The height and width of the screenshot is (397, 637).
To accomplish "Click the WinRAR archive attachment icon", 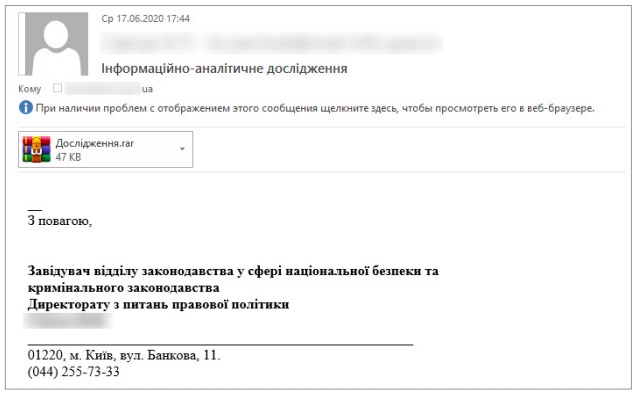I will click(x=37, y=150).
